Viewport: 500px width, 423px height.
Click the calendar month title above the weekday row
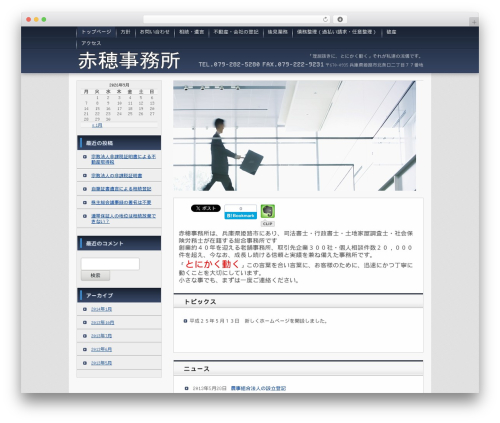coord(119,85)
